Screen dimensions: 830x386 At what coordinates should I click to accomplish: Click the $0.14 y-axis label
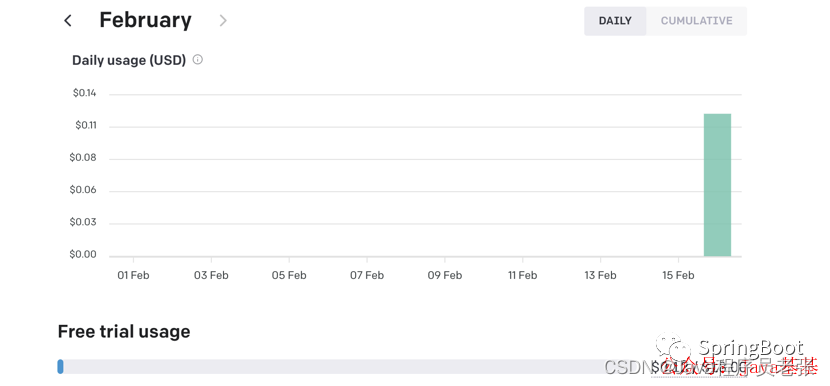(x=85, y=94)
